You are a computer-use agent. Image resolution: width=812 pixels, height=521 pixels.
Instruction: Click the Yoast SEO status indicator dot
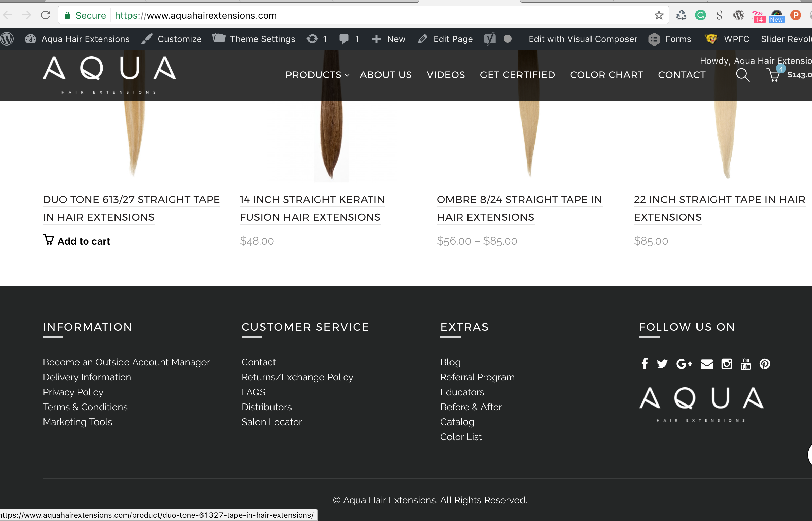(x=507, y=39)
